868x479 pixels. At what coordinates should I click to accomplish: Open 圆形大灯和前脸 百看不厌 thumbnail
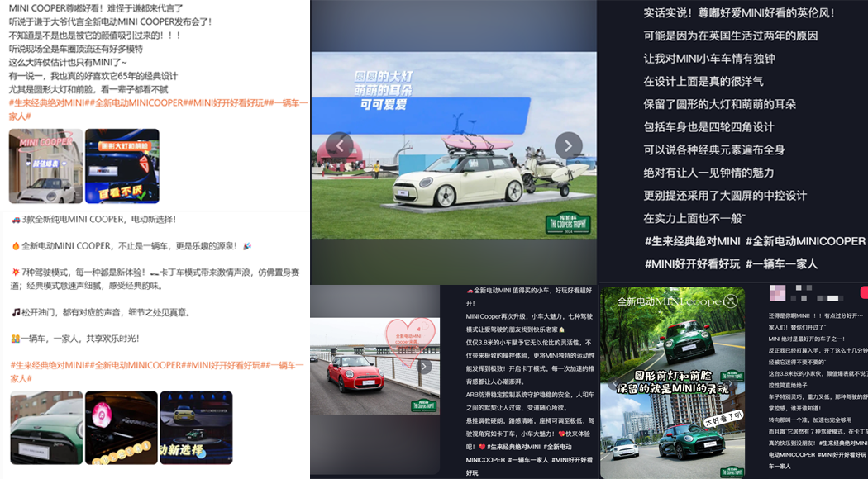pos(122,166)
